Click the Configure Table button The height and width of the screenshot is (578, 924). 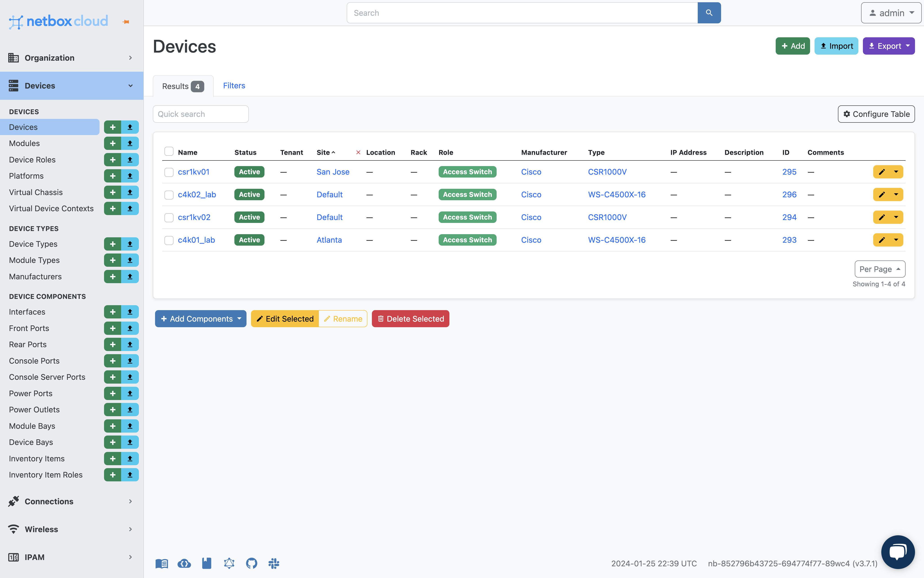pos(876,114)
